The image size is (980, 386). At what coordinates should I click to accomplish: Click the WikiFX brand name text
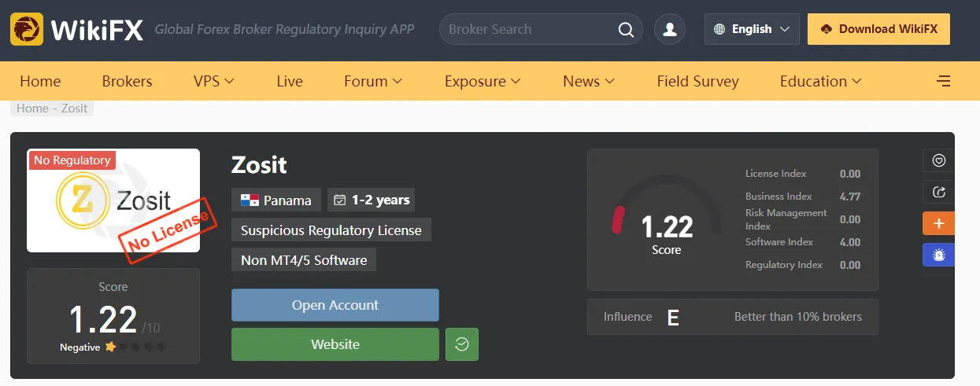click(x=97, y=30)
